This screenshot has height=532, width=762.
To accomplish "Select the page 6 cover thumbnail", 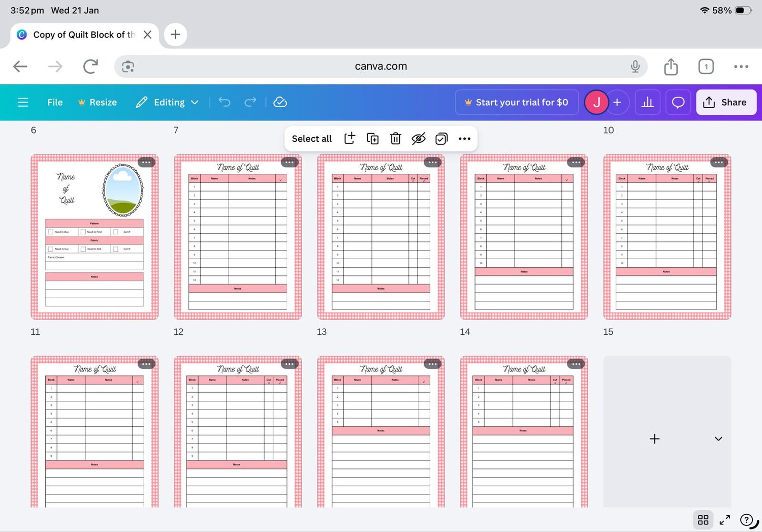I will 94,237.
